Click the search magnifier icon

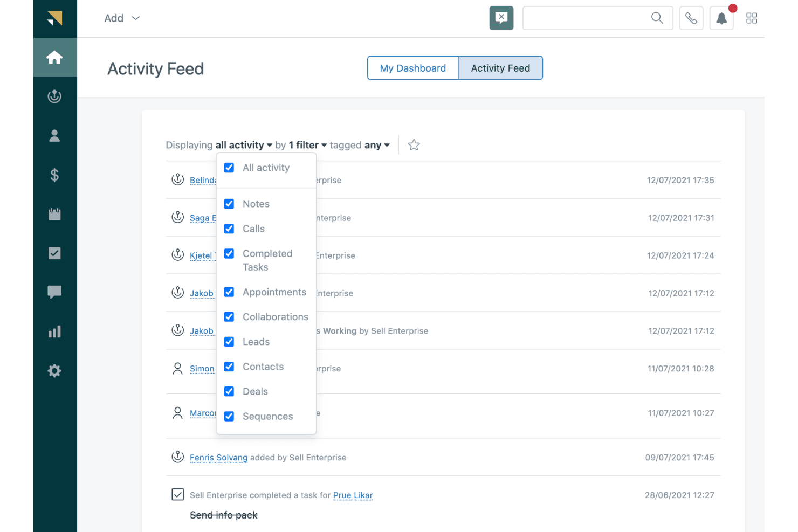657,18
